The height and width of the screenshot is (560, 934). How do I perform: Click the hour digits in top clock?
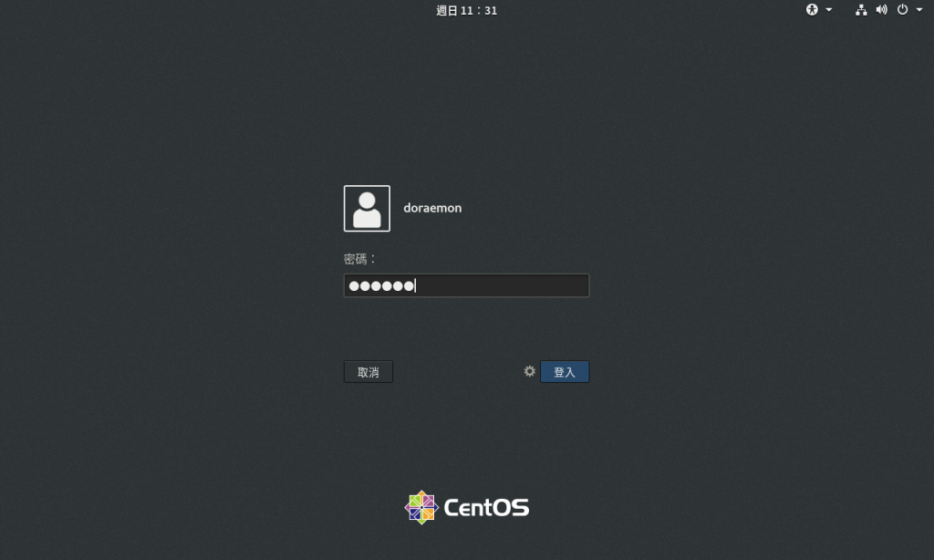point(466,10)
